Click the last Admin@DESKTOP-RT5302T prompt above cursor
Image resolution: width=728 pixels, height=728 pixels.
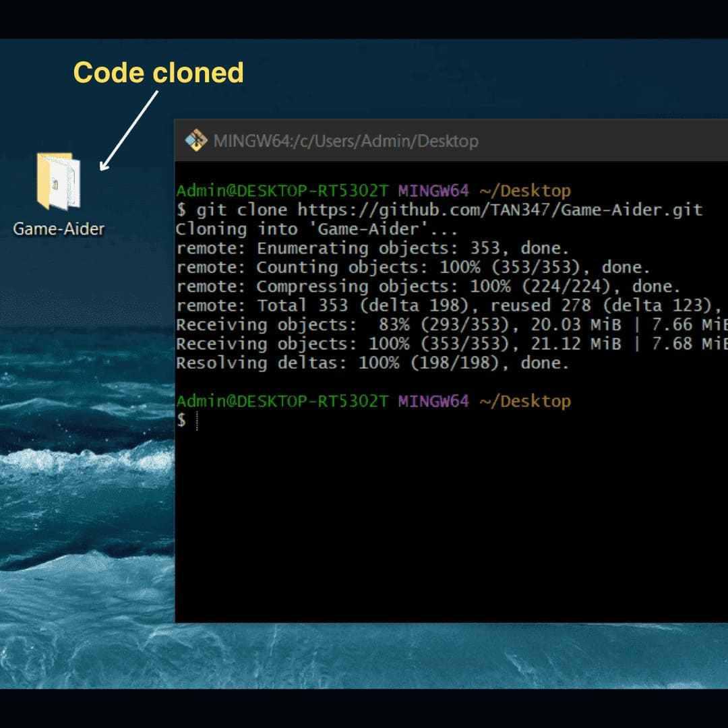tap(373, 401)
